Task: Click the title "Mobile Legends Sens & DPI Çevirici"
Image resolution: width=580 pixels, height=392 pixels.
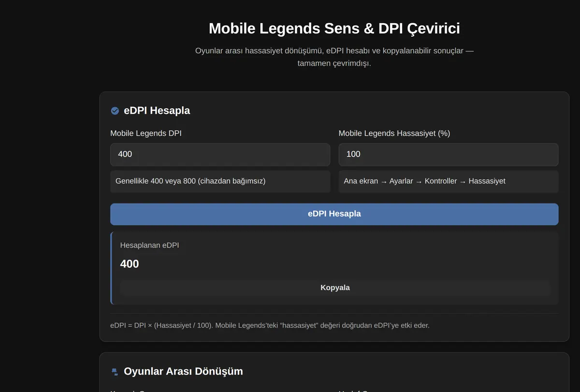Action: click(x=334, y=28)
